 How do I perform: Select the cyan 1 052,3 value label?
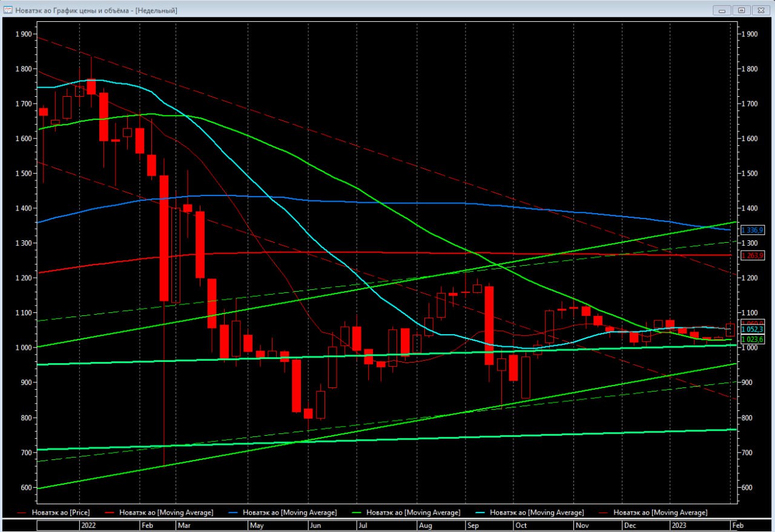753,329
